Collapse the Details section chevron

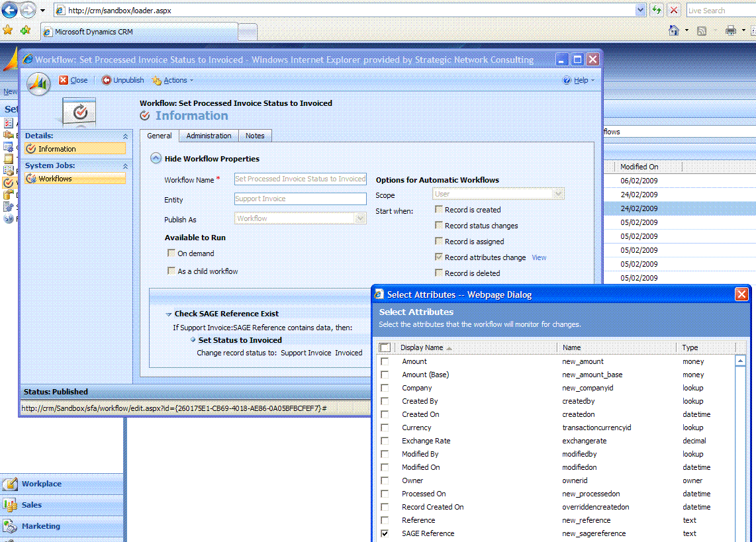(125, 136)
